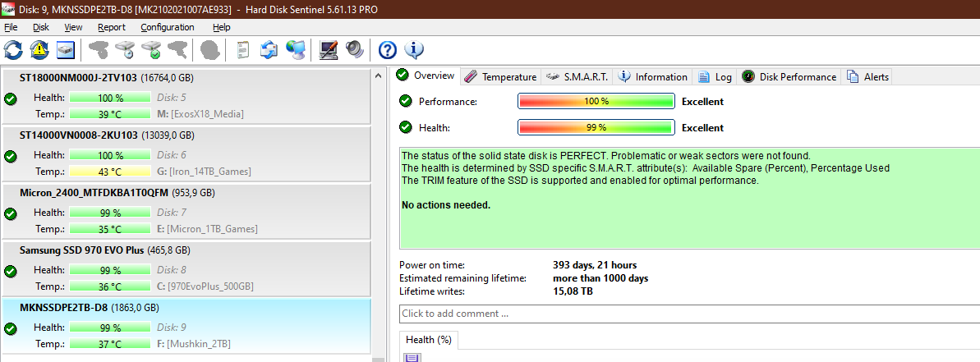The height and width of the screenshot is (362, 980).
Task: Click the green check icon beside Health bar
Action: (x=406, y=127)
